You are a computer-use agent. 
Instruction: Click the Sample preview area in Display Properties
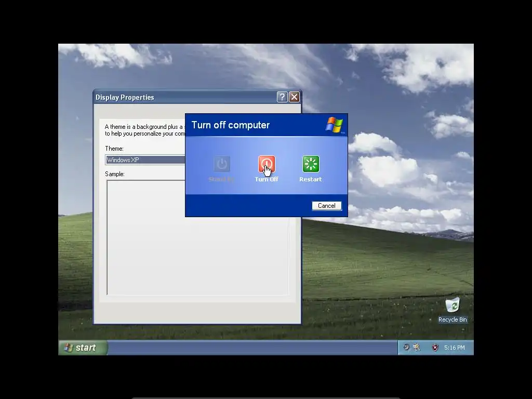point(197,237)
